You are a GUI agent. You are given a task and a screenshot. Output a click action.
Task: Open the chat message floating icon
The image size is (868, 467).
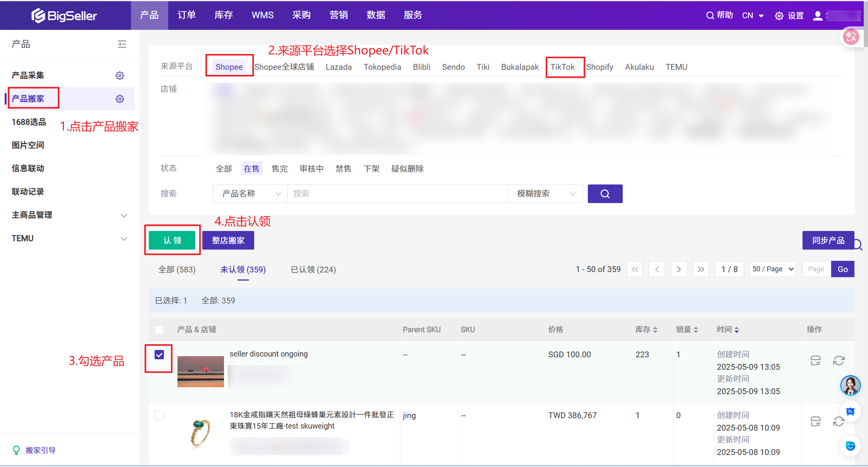[x=851, y=412]
